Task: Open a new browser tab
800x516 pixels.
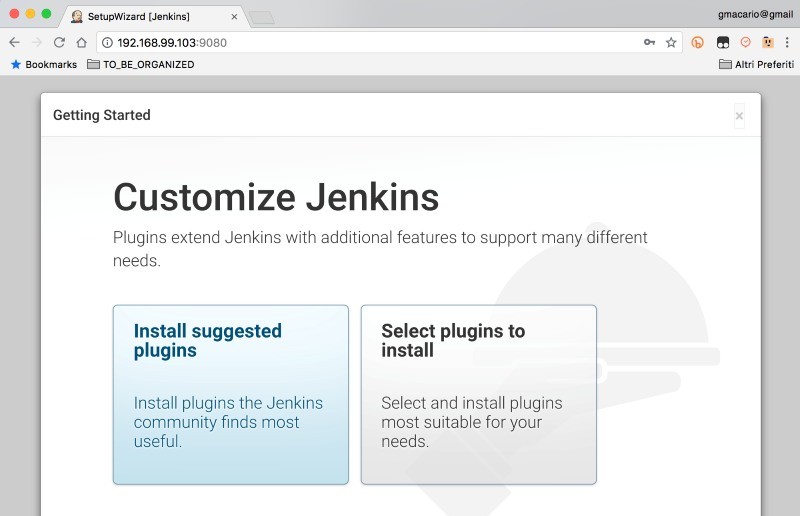Action: pos(262,18)
